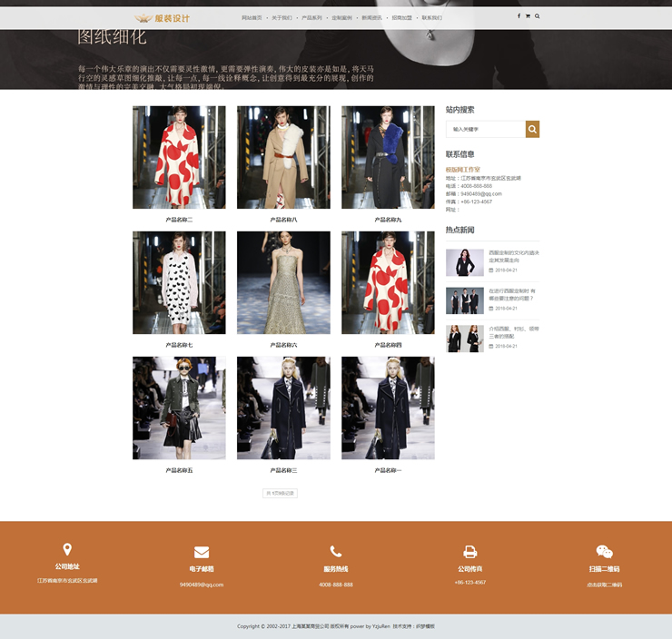This screenshot has height=639, width=672.
Task: Click the pagination record count button
Action: [x=280, y=494]
